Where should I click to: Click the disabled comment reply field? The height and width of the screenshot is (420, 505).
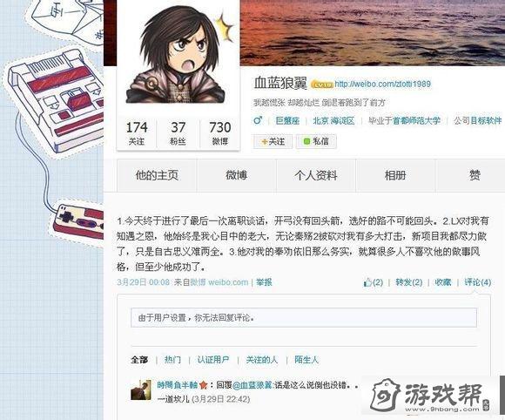coord(304,318)
